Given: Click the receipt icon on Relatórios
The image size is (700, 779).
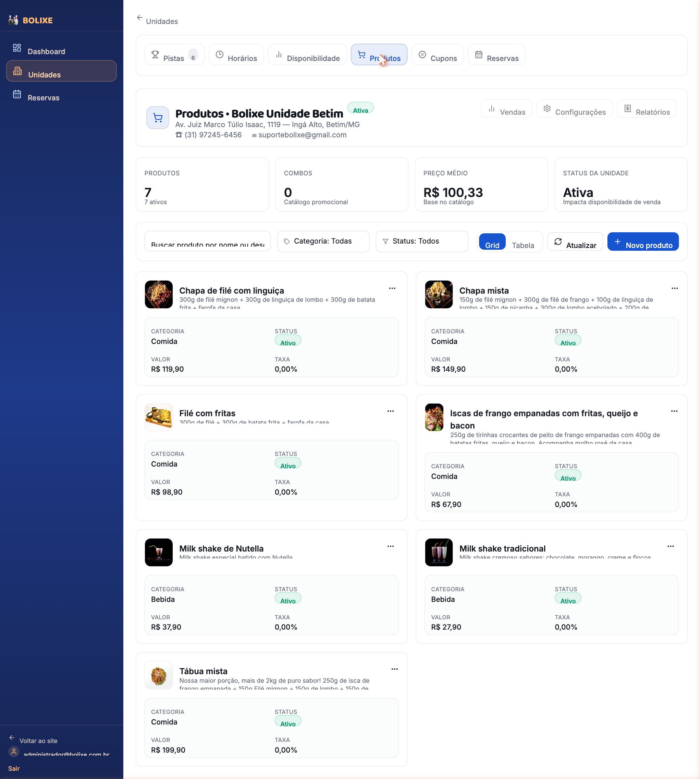Looking at the screenshot, I should (x=628, y=109).
